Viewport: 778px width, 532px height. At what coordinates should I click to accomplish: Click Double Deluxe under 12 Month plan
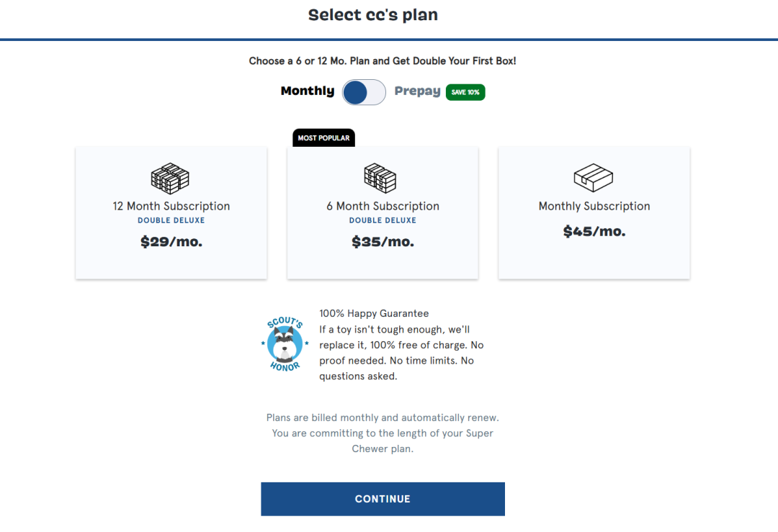pos(171,220)
